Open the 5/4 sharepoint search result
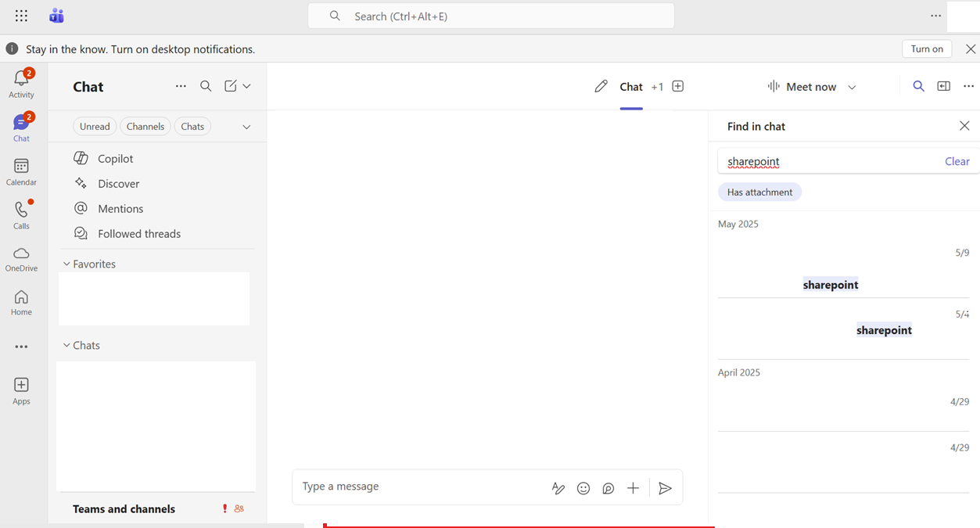This screenshot has width=980, height=528. (x=843, y=331)
